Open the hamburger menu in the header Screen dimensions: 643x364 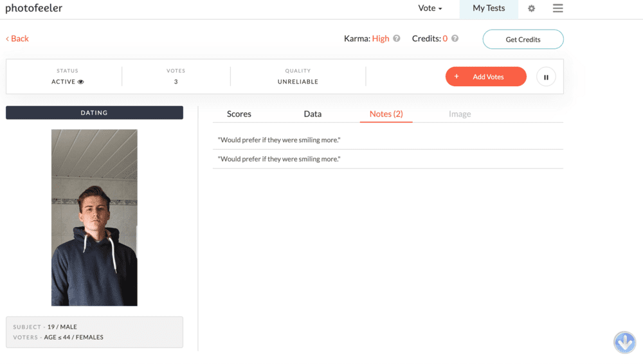coord(557,8)
